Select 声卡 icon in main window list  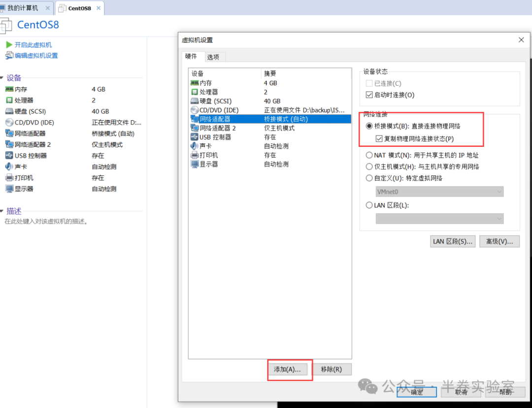pos(9,167)
